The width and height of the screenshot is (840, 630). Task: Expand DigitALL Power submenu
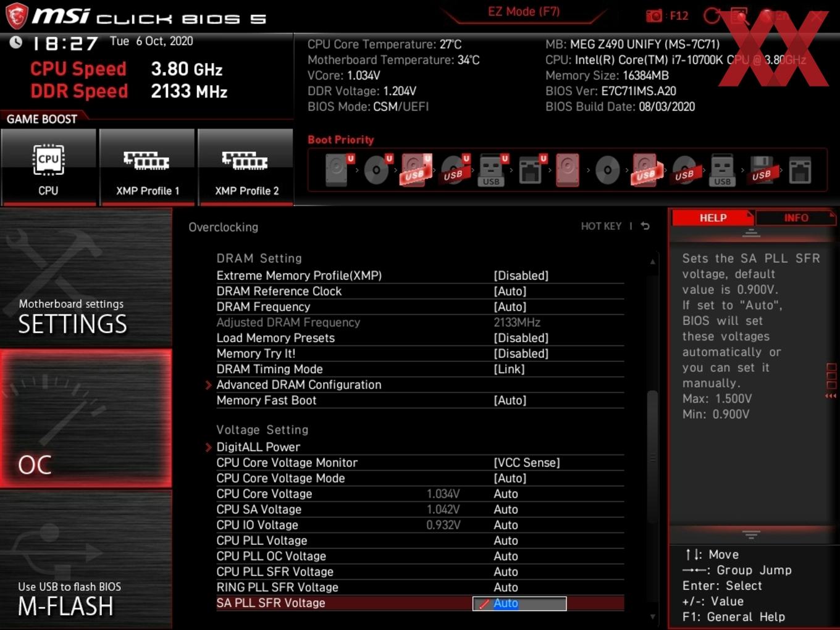[x=258, y=447]
